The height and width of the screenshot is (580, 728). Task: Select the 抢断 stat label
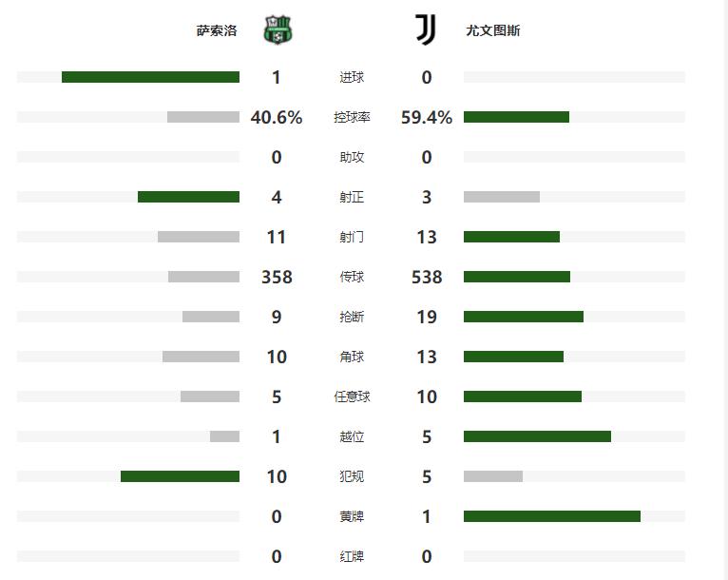pos(352,318)
